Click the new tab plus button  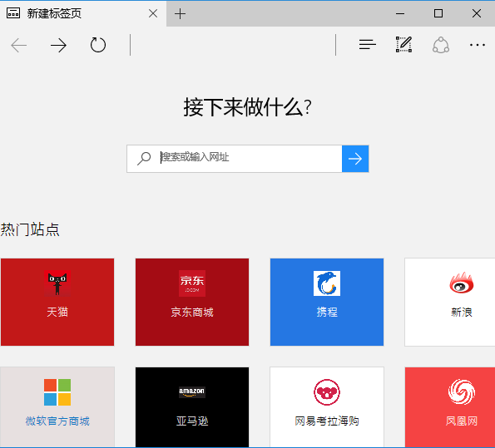pyautogui.click(x=180, y=14)
